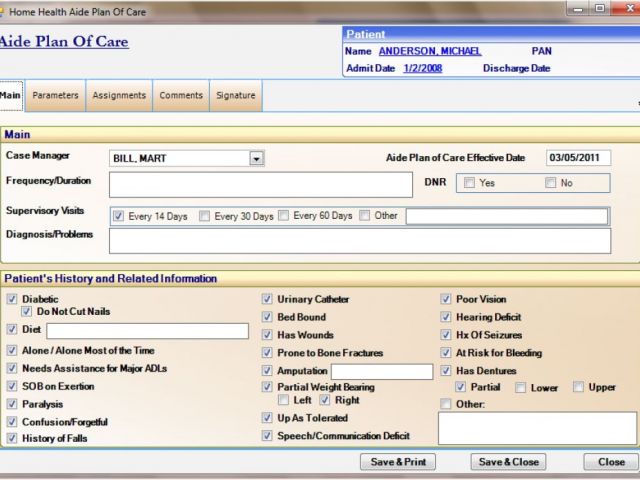
Task: Click the Aide Plan Effective Date field
Action: click(577, 158)
